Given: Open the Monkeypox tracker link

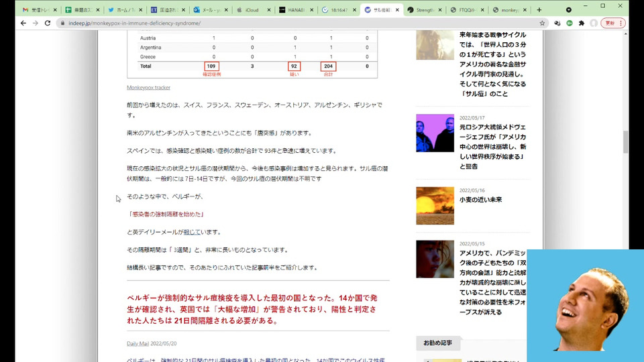Looking at the screenshot, I should click(x=148, y=87).
